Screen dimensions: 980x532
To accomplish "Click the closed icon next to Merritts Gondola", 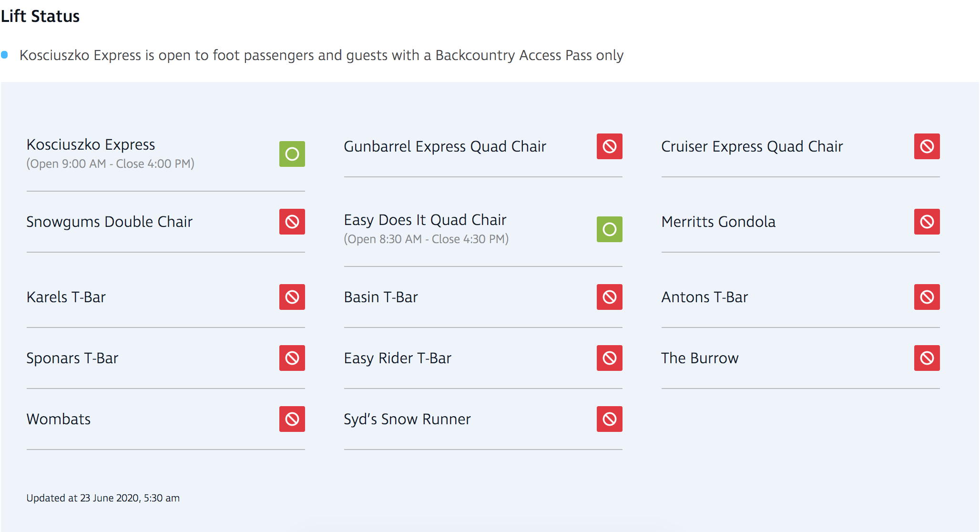I will pyautogui.click(x=927, y=222).
